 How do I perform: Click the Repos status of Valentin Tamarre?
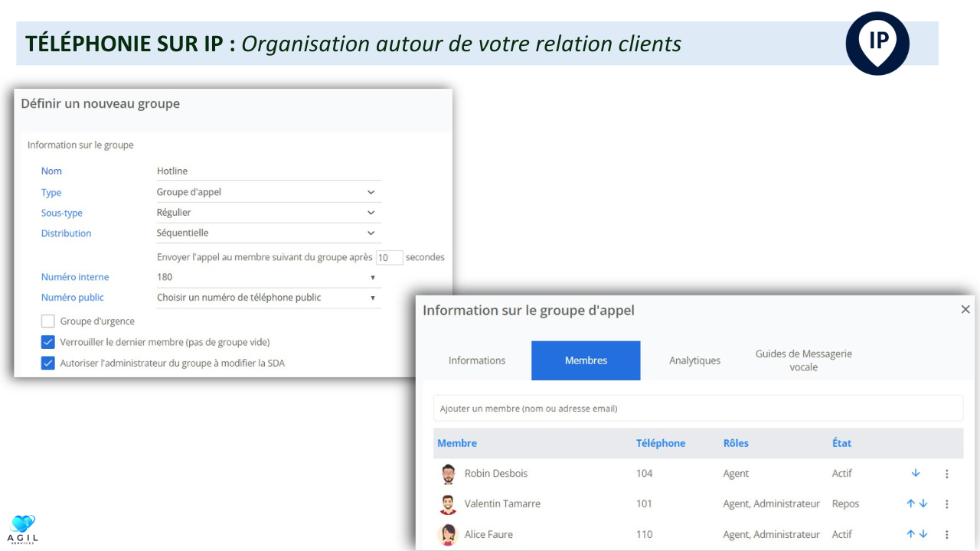tap(846, 504)
